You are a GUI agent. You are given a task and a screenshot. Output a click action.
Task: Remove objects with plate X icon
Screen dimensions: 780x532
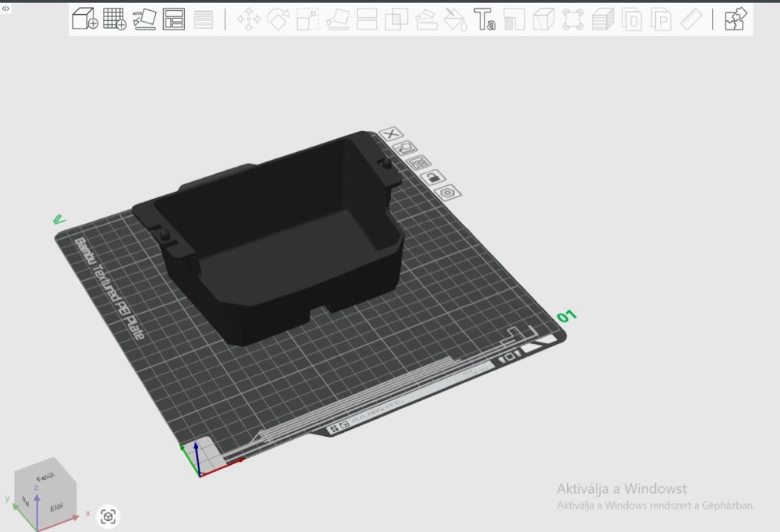[x=391, y=134]
